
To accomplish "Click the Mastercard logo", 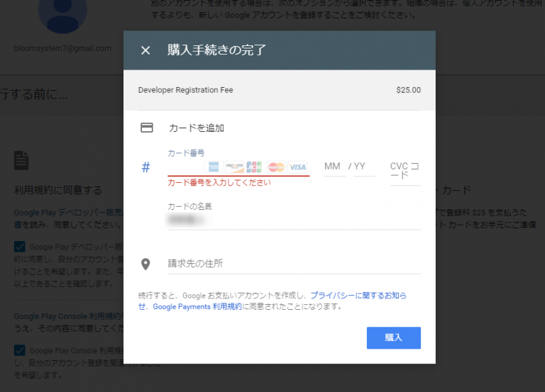I will pyautogui.click(x=276, y=167).
